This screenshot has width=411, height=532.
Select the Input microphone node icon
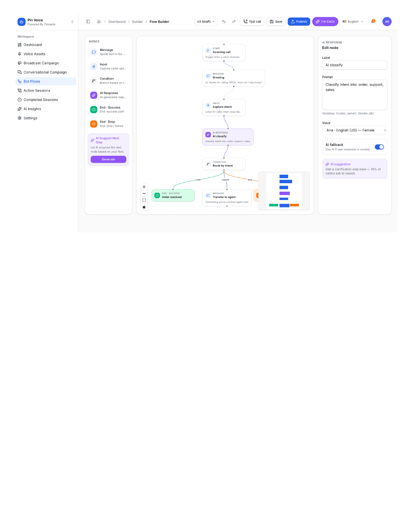[x=94, y=66]
